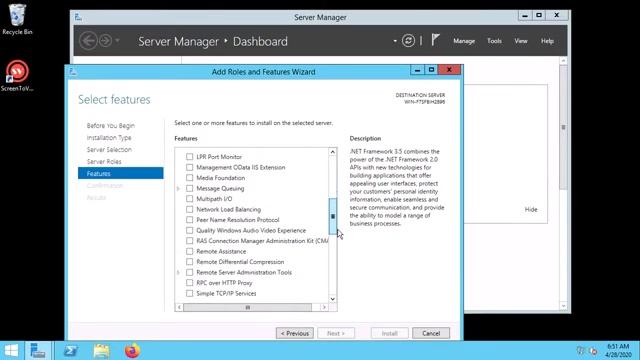This screenshot has width=640, height=360.
Task: Click the Previous button
Action: coord(295,333)
